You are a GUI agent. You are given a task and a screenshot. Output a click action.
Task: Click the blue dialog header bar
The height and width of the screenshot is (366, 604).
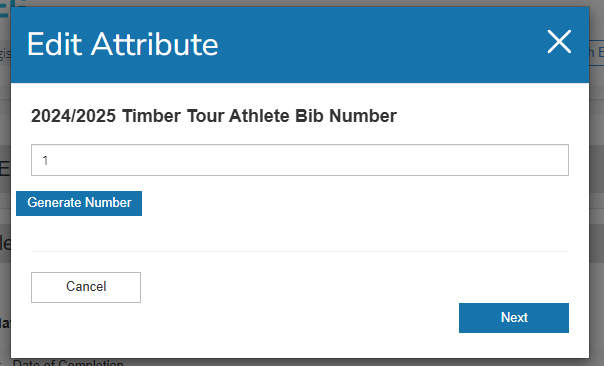[x=300, y=45]
